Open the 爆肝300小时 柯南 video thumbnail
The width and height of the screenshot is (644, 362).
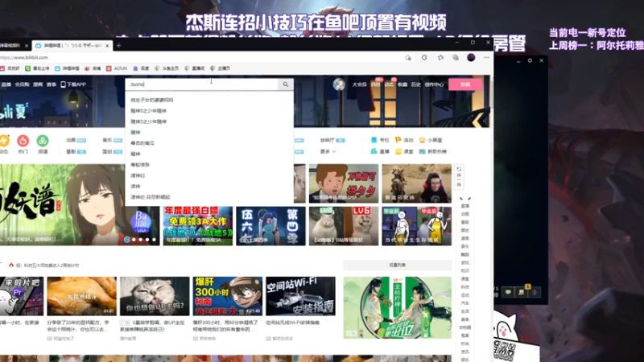click(x=228, y=296)
